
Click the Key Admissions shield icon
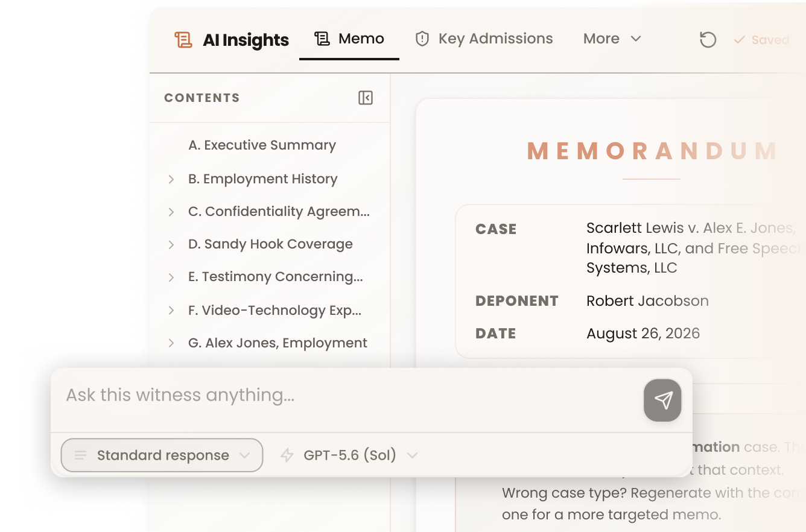[x=422, y=39]
